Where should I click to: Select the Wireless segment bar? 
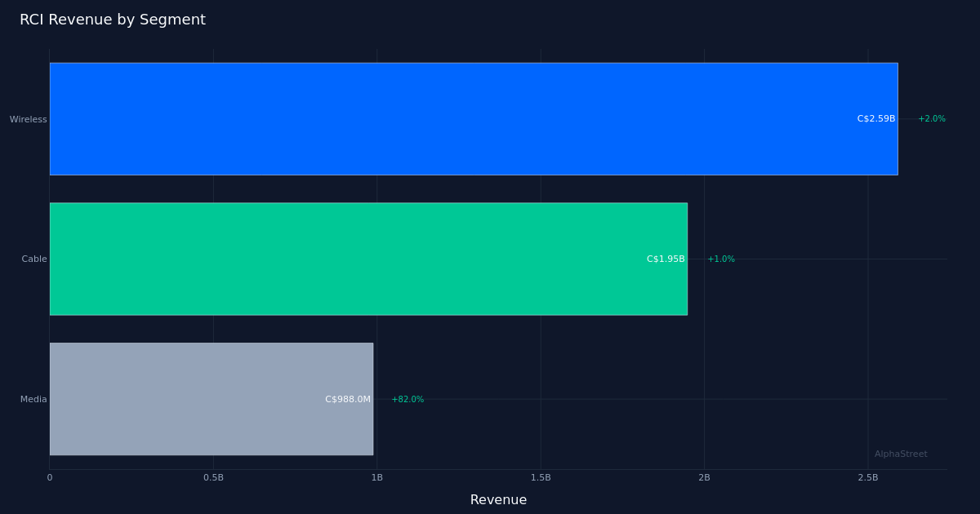pos(474,118)
